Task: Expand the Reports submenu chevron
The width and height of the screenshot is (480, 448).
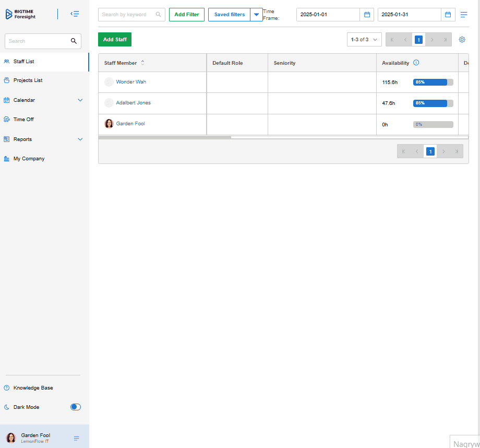Action: 80,139
